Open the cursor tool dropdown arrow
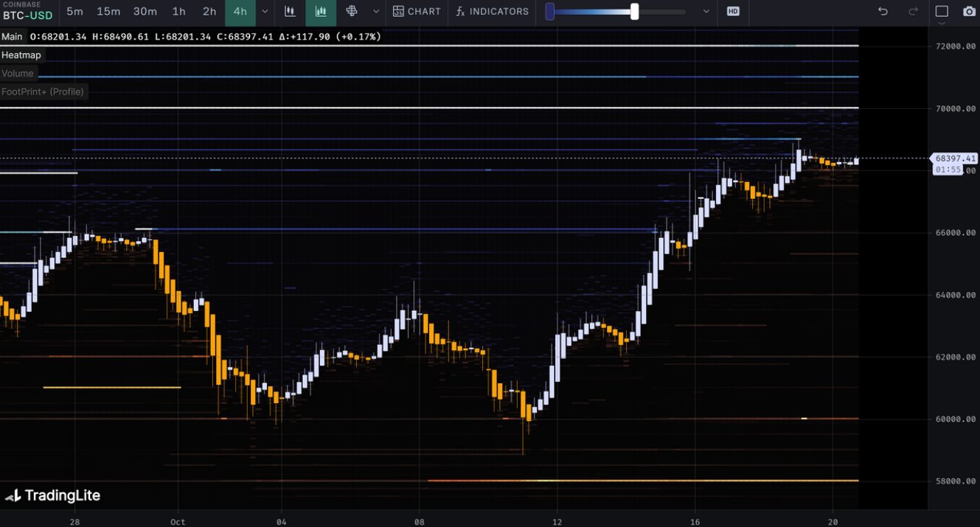This screenshot has height=527, width=980. coord(376,12)
